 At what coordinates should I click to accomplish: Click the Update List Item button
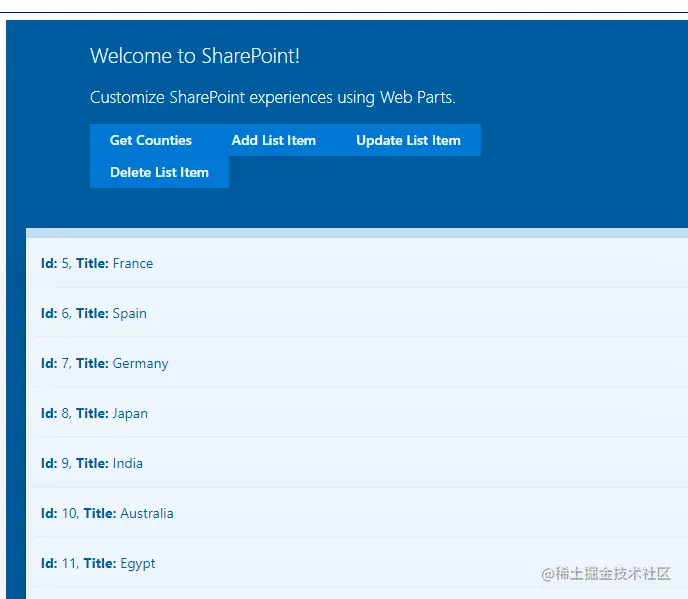[408, 140]
